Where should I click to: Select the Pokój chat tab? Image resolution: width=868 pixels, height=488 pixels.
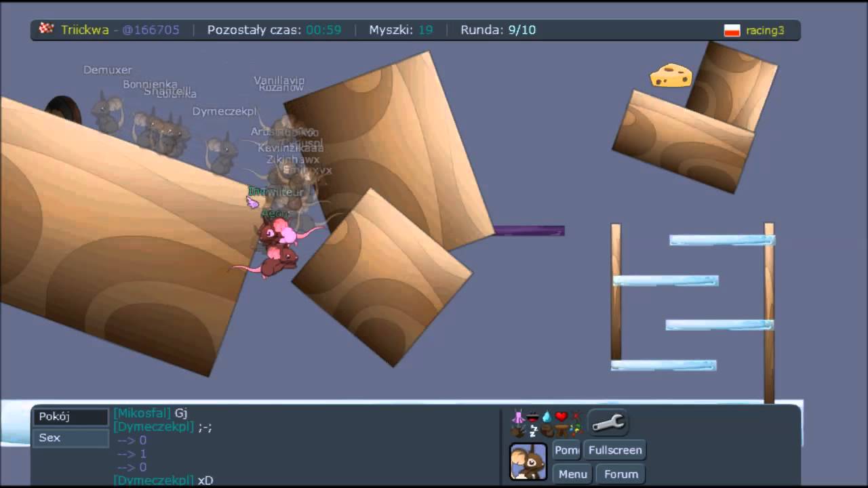71,417
